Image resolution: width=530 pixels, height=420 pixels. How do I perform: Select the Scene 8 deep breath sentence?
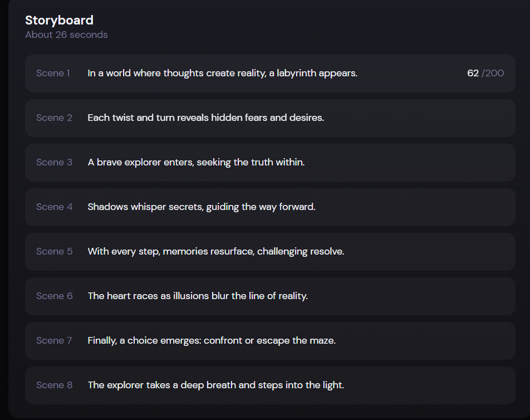tap(216, 385)
